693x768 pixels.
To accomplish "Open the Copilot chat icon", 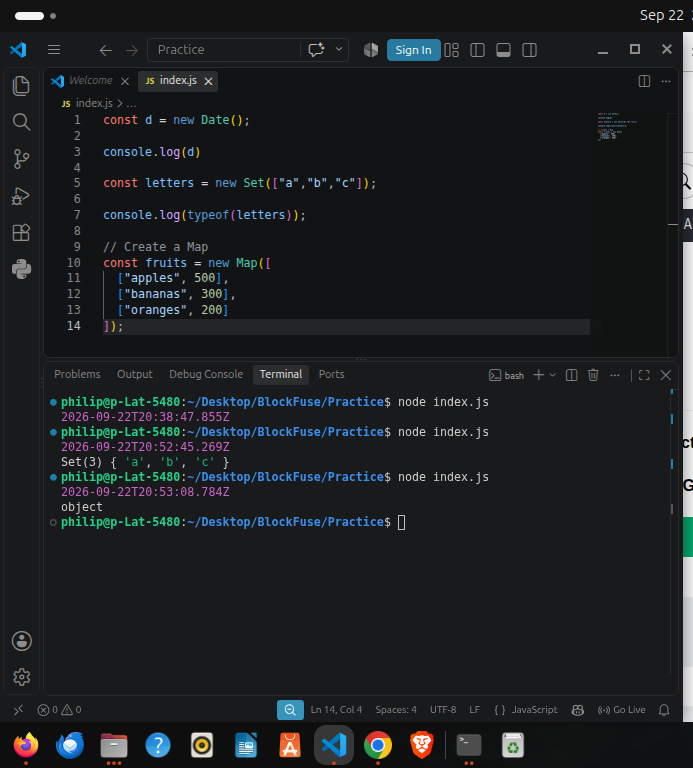I will click(316, 50).
